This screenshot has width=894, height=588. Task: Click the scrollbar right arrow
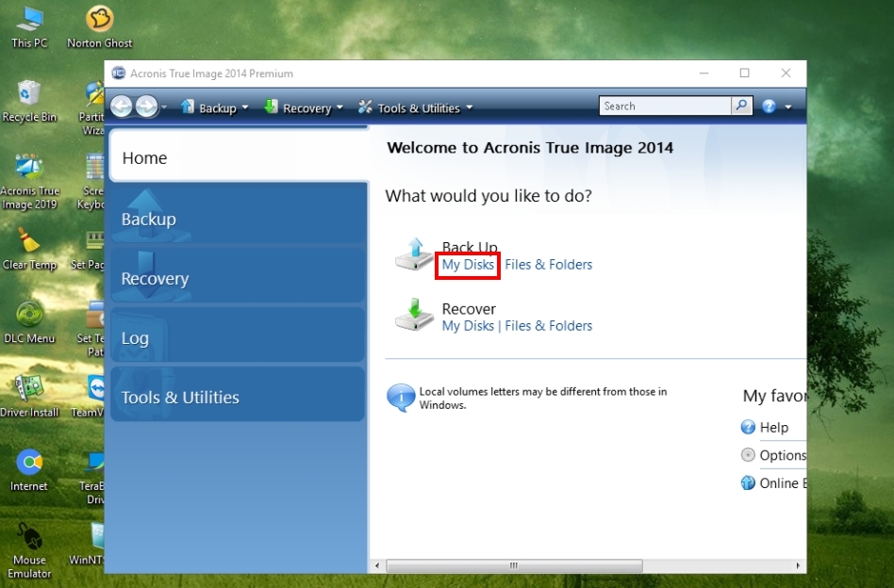(x=798, y=565)
